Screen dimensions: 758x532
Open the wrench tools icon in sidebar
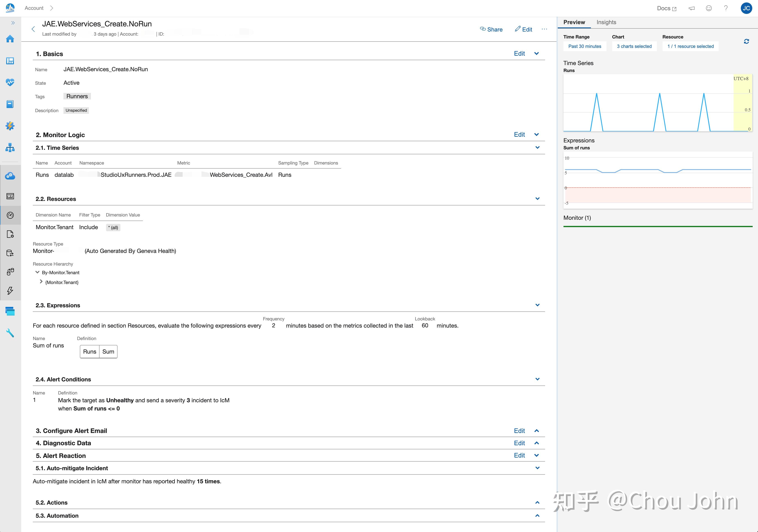pos(10,333)
